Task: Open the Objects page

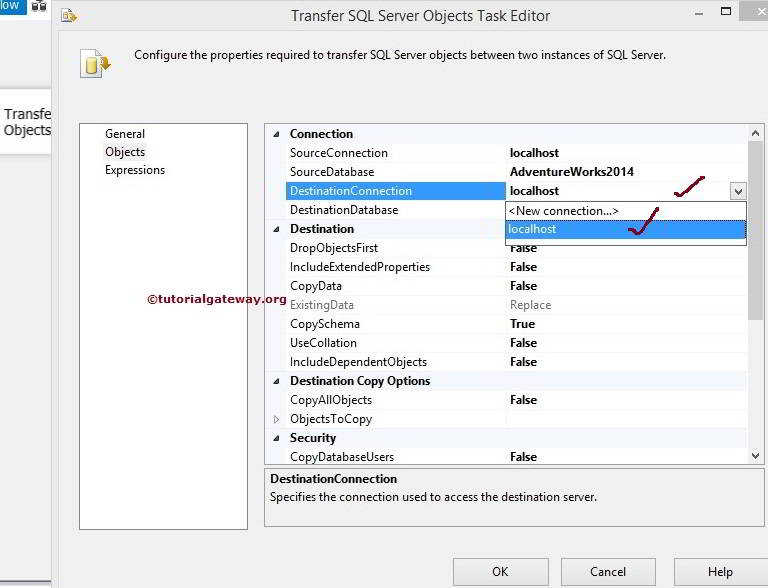Action: [x=125, y=152]
